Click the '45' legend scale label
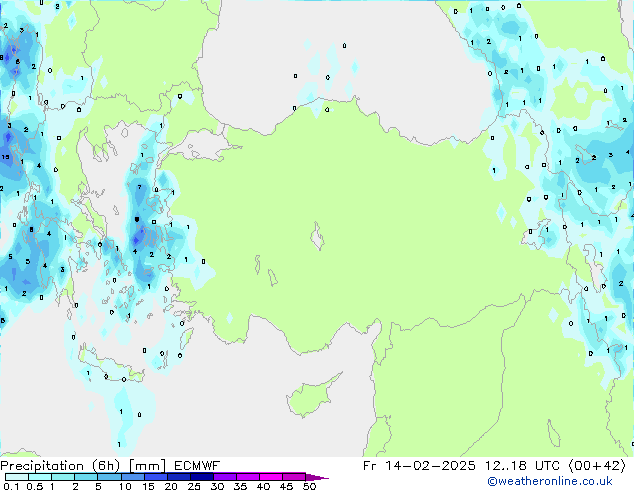Viewport: 634px width, 490px height. coord(286,486)
